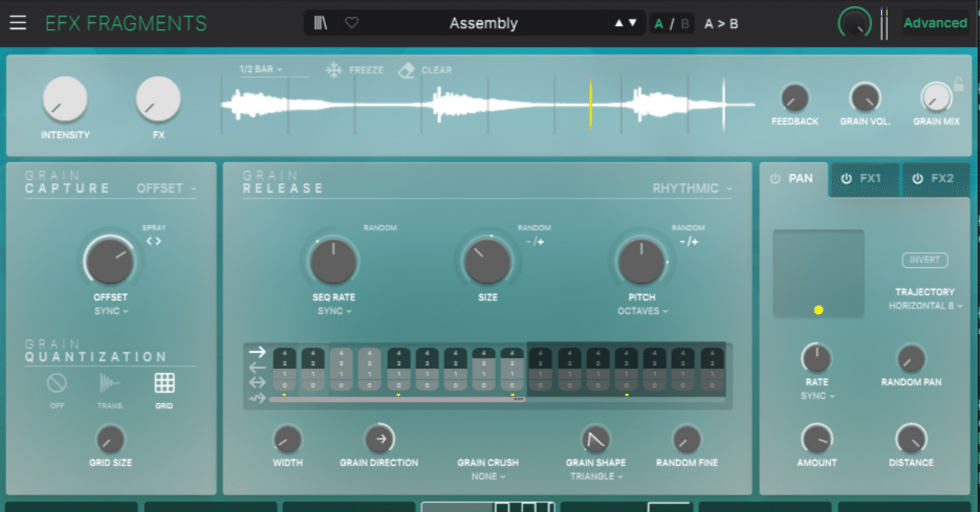Image resolution: width=980 pixels, height=512 pixels.
Task: Click the output volume knob in header
Action: (854, 23)
